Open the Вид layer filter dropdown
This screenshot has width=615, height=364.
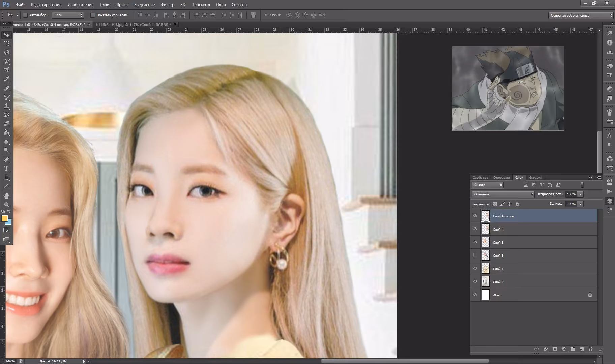[x=488, y=185]
